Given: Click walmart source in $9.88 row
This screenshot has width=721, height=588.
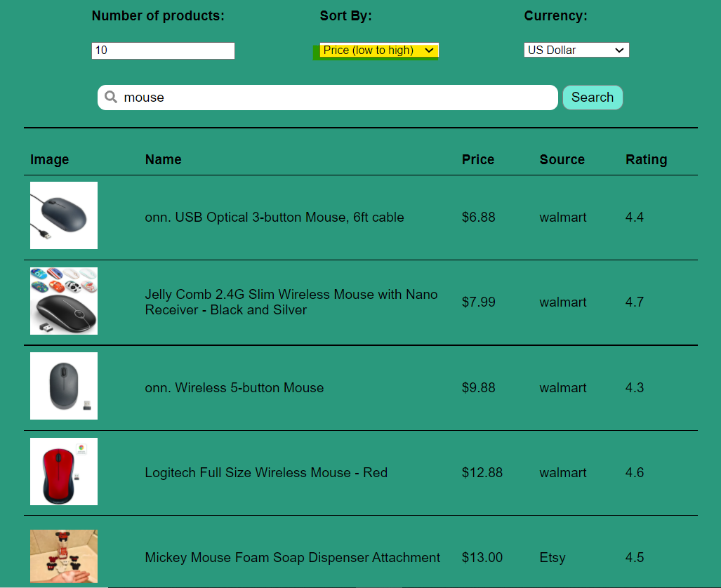Looking at the screenshot, I should [x=563, y=387].
